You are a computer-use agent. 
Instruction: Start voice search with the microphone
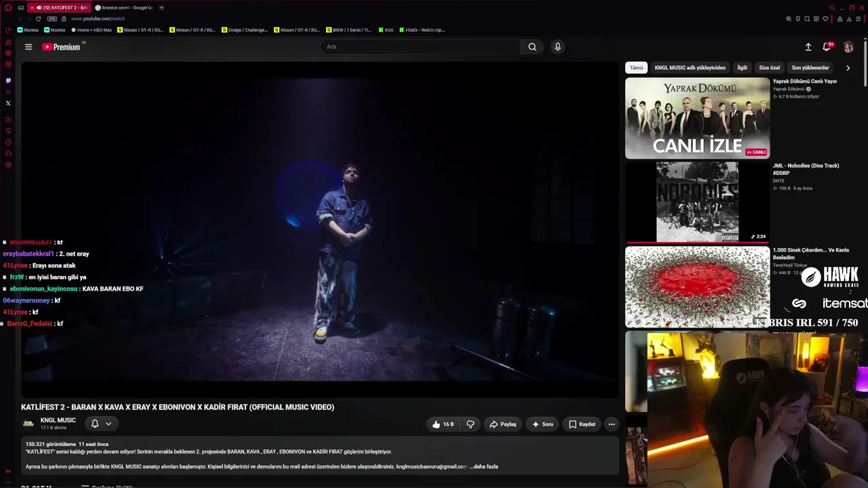pyautogui.click(x=557, y=47)
